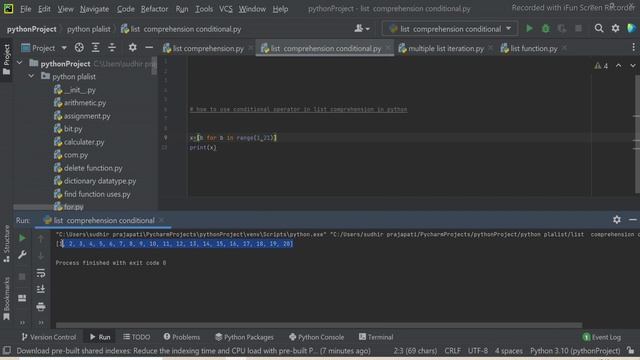Screen dimensions: 640x360
Task: Go to previous highlighted error arrow
Action: click(x=618, y=66)
